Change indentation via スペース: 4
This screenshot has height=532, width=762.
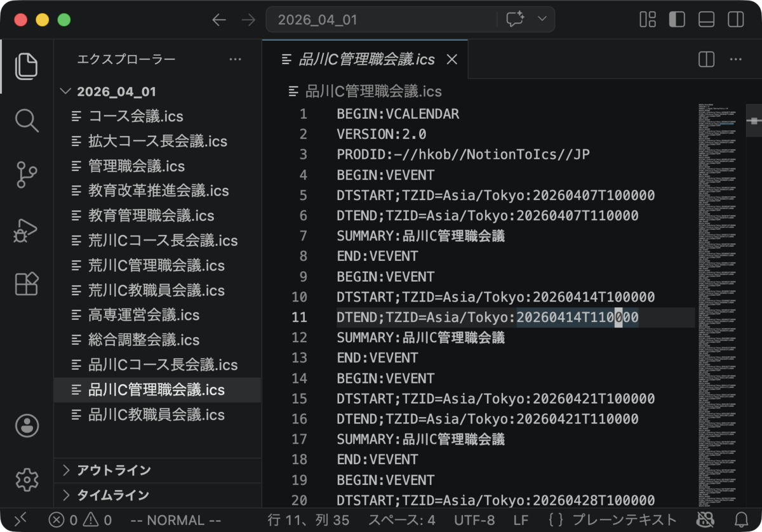[402, 520]
